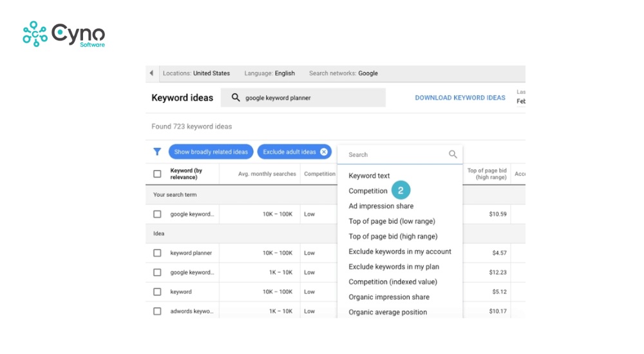Image resolution: width=644 pixels, height=354 pixels.
Task: Check the 'keyword planner' row checkbox
Action: click(157, 253)
